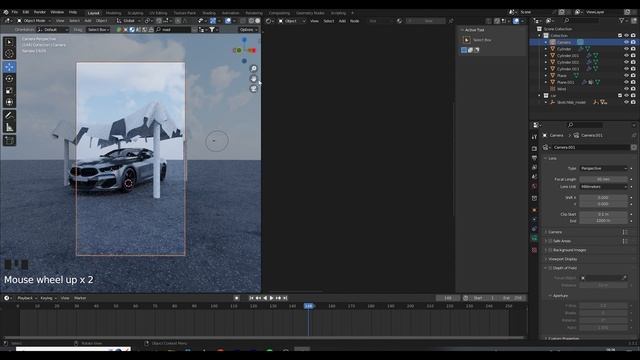Click the orientation navigation gizmo
Screen dimensions: 640x360
pos(244,50)
